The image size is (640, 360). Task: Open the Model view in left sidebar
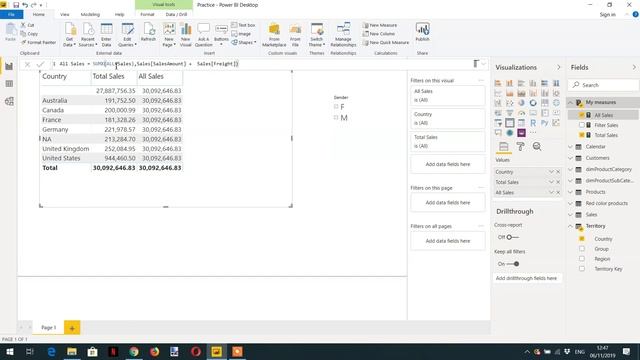click(9, 101)
